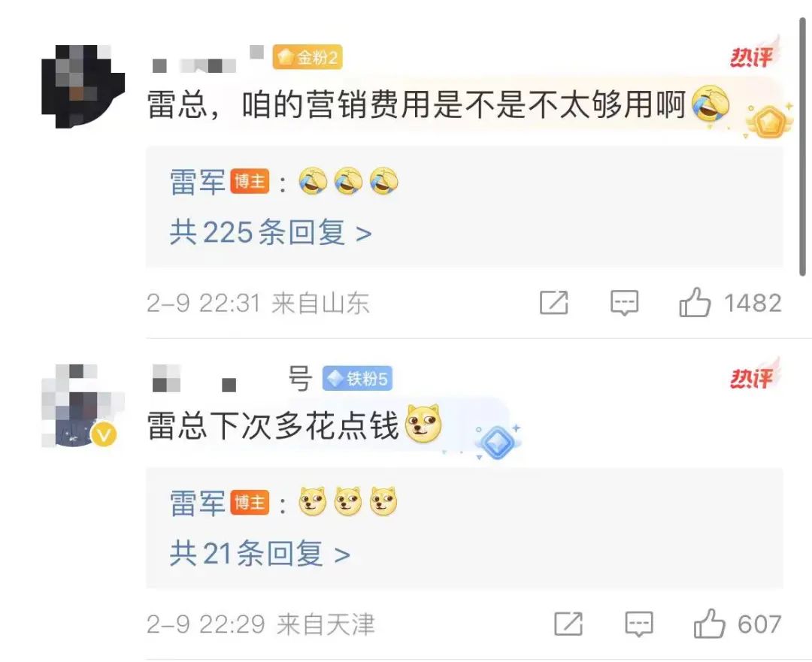Tap the 铁粉5 fan badge
Viewport: 812px width, 662px height.
click(x=357, y=379)
